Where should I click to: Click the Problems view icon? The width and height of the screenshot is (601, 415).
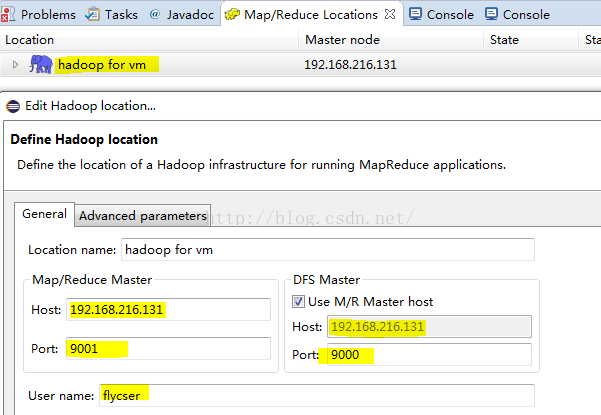click(8, 14)
